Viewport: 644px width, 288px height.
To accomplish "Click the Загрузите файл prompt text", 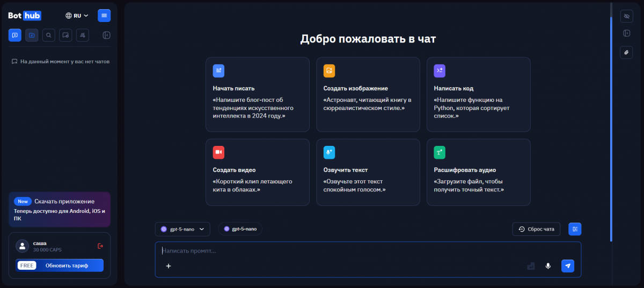I will pos(469,186).
